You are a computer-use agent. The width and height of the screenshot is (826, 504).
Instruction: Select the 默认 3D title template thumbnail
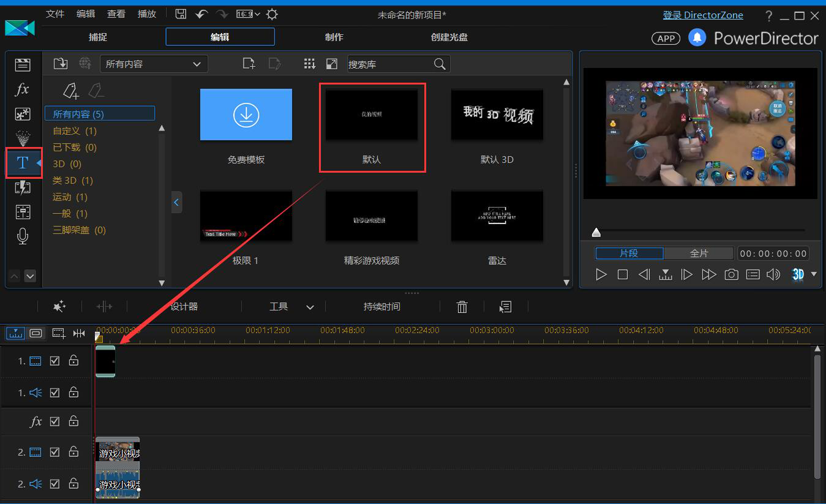(497, 115)
